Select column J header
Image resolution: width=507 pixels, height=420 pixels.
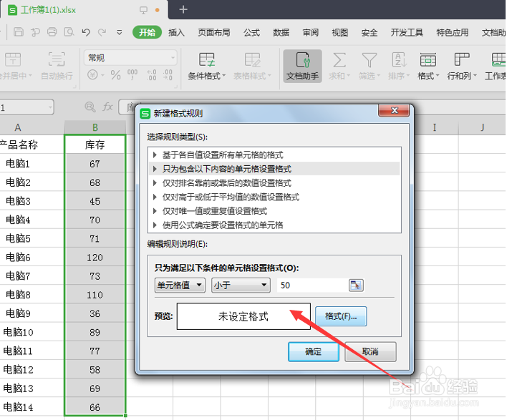click(482, 127)
